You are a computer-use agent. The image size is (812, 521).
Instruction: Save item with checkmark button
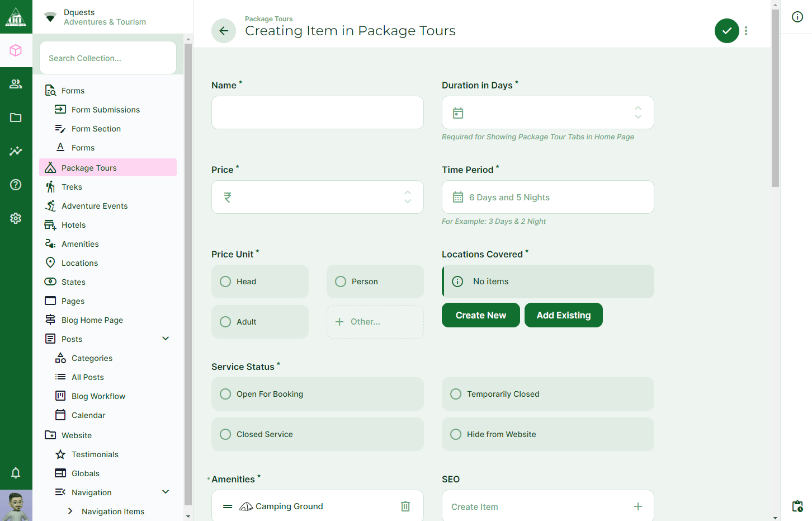click(x=726, y=31)
